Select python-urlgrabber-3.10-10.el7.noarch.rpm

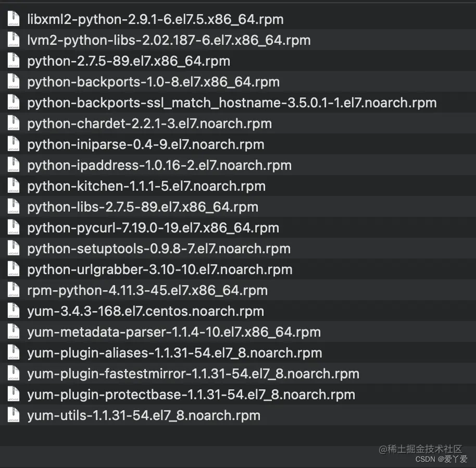tap(159, 269)
